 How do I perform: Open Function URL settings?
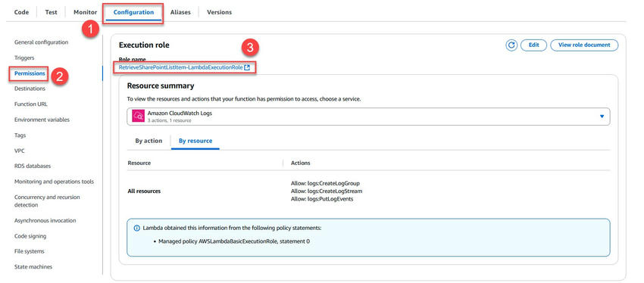[x=31, y=104]
